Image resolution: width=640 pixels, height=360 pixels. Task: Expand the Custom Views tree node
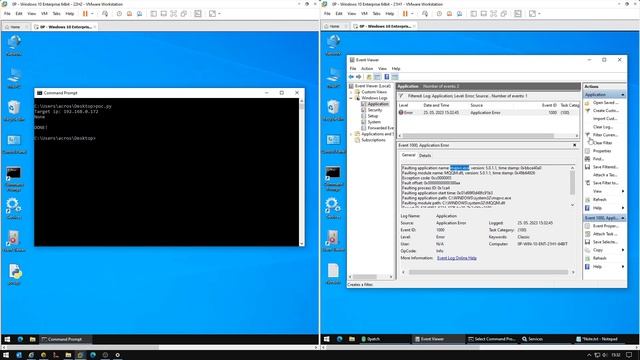[x=351, y=92]
